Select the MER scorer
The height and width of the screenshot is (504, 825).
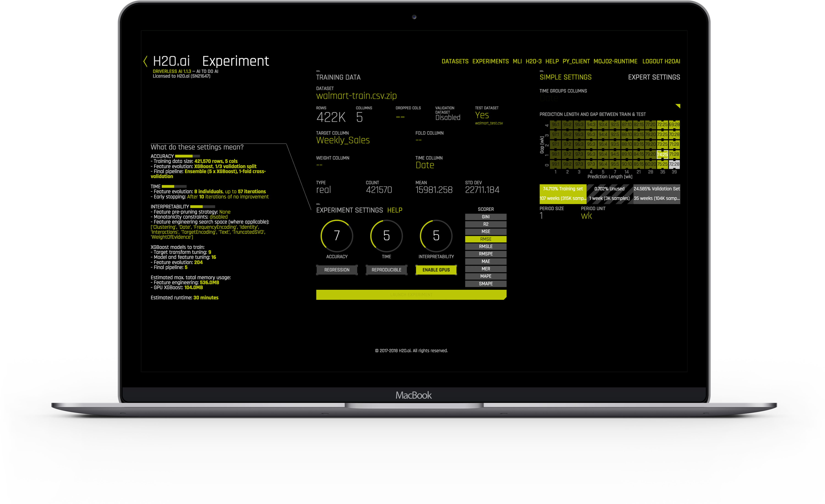pyautogui.click(x=486, y=269)
